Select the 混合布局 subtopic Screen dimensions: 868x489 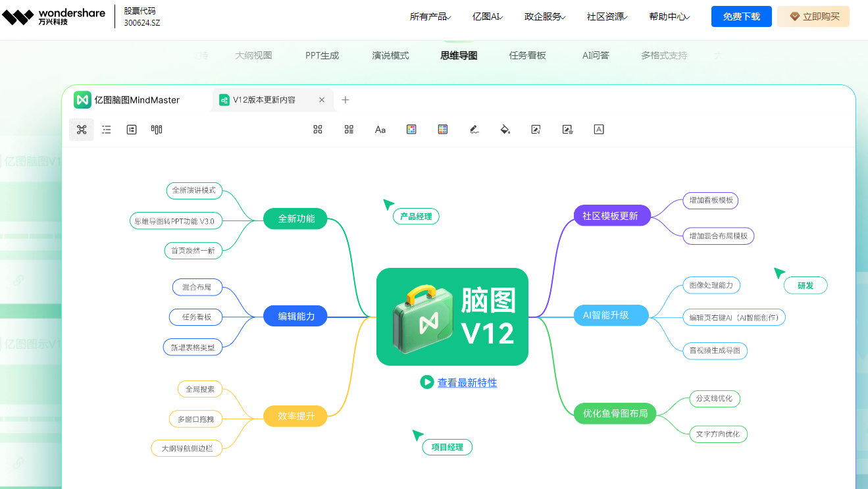(197, 287)
